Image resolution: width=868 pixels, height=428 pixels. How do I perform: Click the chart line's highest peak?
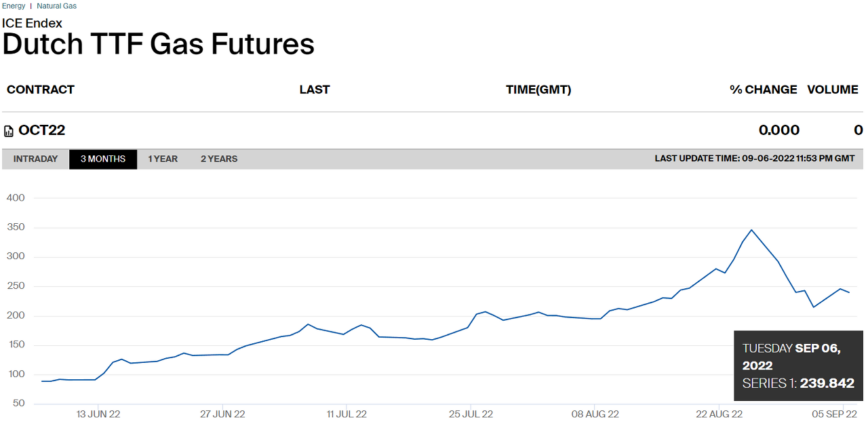(x=751, y=230)
